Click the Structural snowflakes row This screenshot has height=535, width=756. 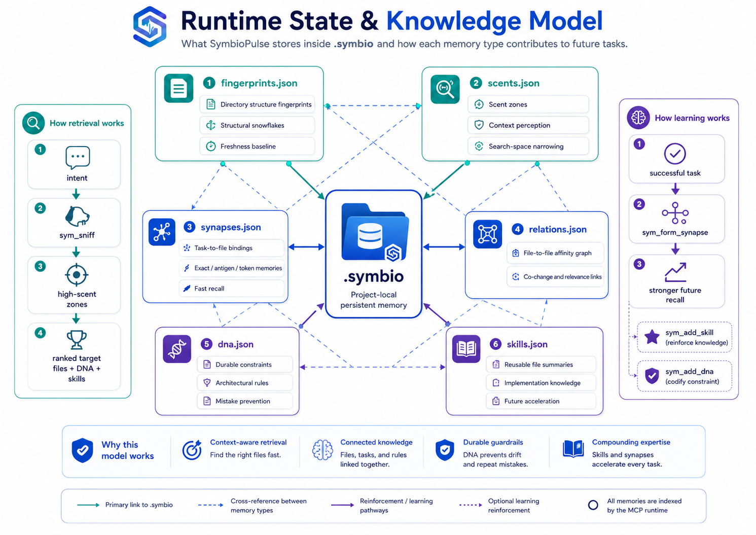click(x=257, y=125)
